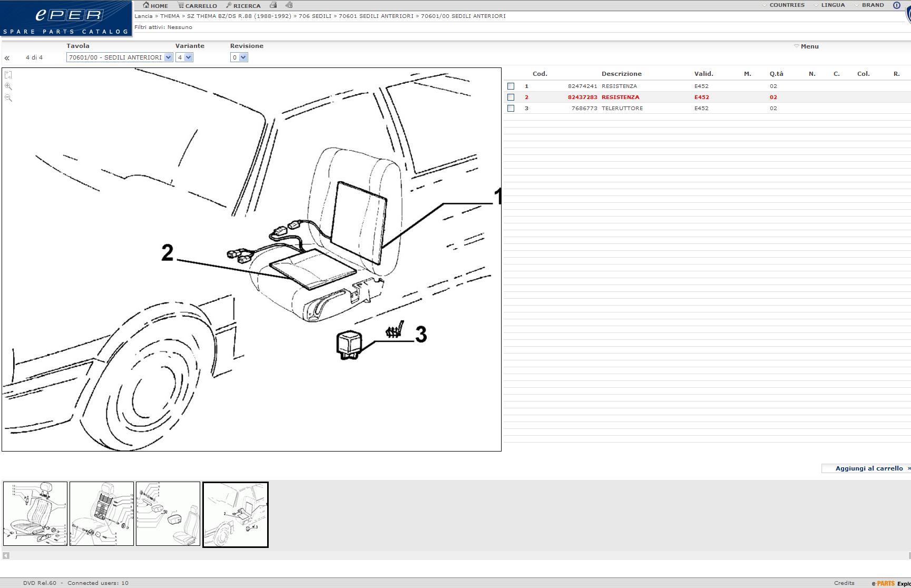Tick checkbox for RESISTENZA 82437283
The width and height of the screenshot is (911, 588).
coord(511,97)
